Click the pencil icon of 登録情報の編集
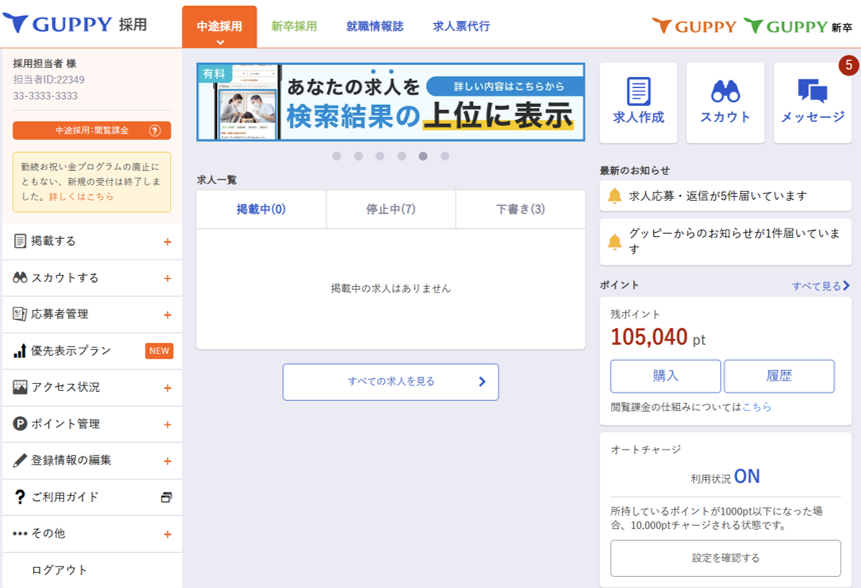Screen dimensions: 861x588 (20, 460)
